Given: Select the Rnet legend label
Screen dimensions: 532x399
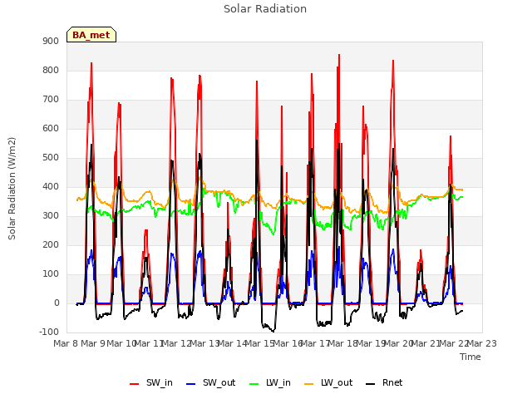Looking at the screenshot, I should point(392,382).
